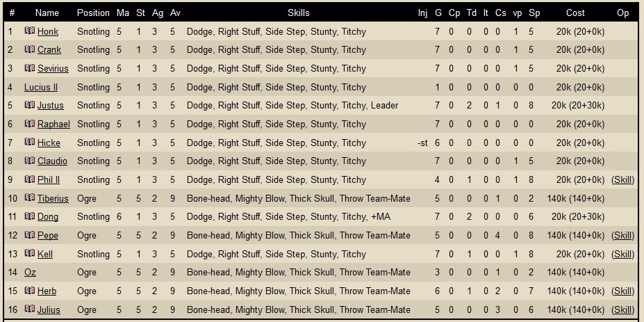Open the Oz player link
Image resolution: width=644 pixels, height=322 pixels.
point(30,272)
